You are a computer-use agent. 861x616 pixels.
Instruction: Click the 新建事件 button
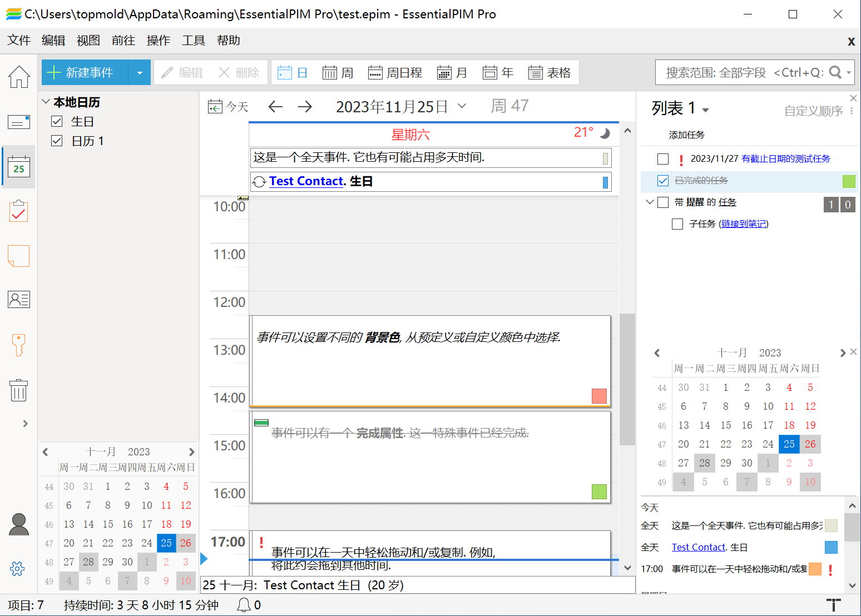pyautogui.click(x=85, y=73)
